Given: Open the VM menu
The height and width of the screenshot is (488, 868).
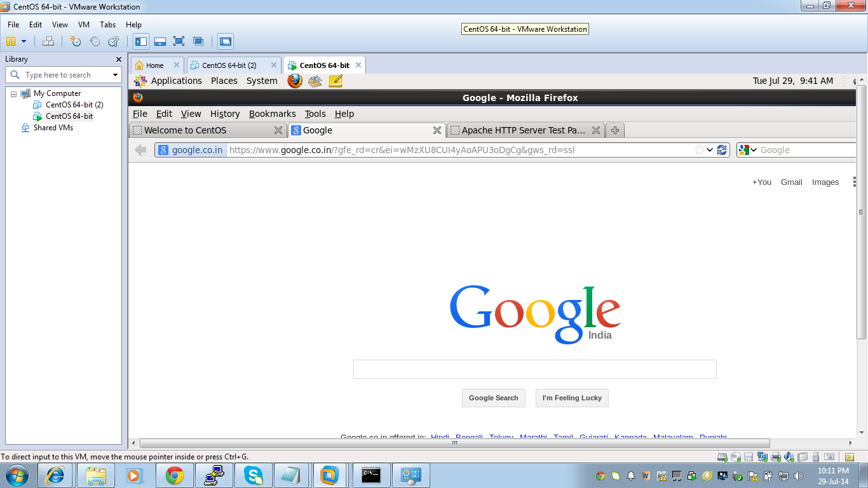Looking at the screenshot, I should 84,25.
